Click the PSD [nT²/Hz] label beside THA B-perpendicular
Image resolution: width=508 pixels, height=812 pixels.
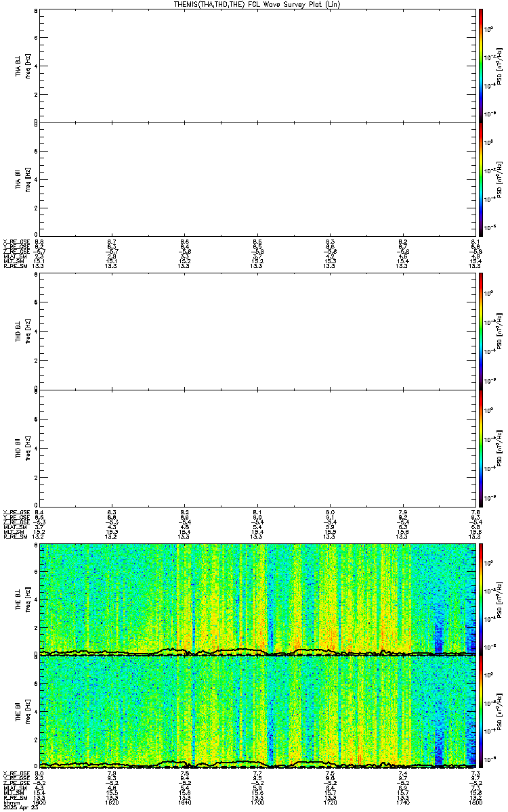tap(499, 66)
